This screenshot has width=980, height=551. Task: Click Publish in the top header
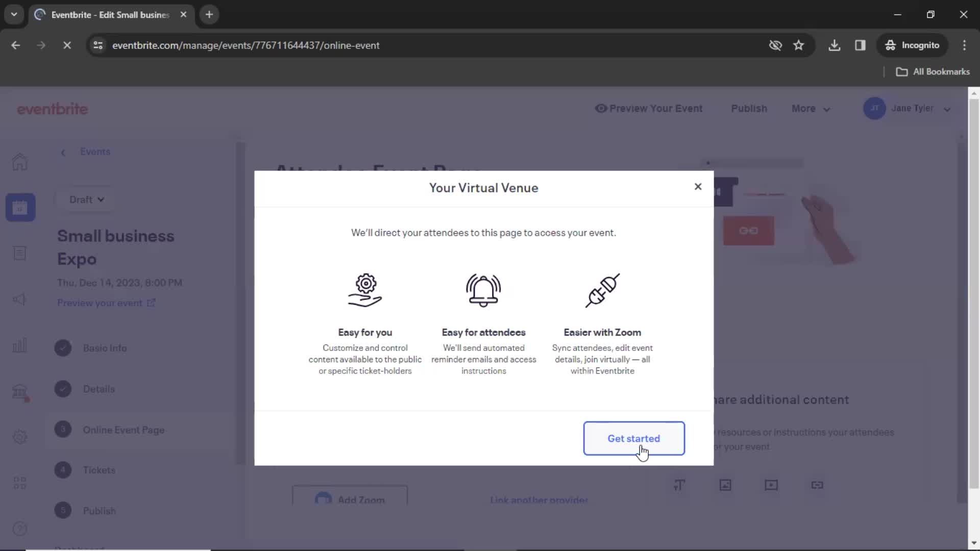pyautogui.click(x=749, y=109)
